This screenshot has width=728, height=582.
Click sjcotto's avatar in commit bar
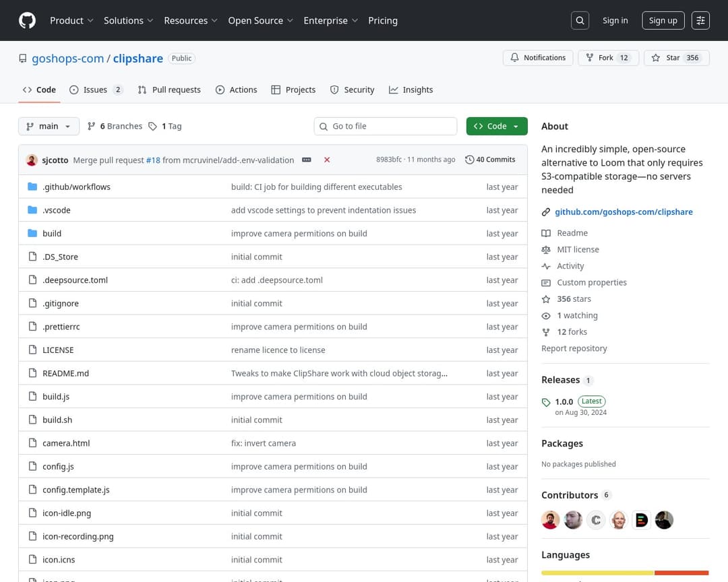(x=32, y=160)
